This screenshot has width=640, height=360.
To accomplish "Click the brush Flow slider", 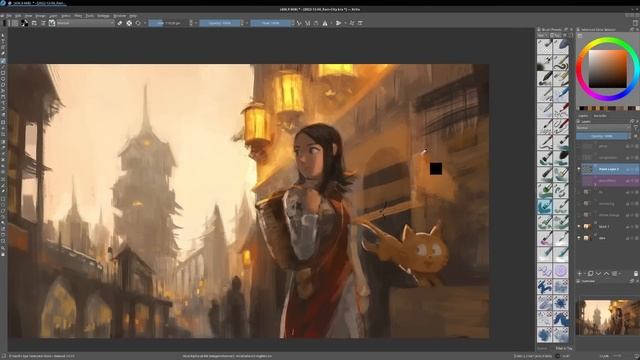I will [x=271, y=23].
